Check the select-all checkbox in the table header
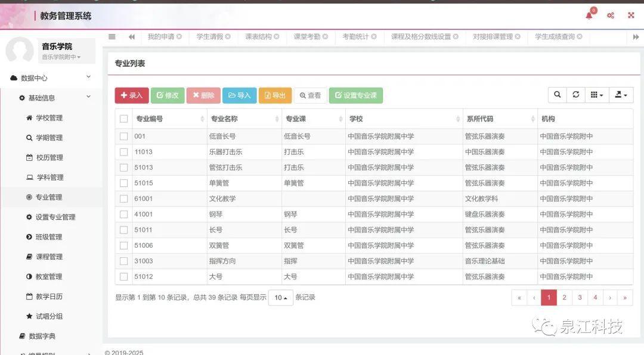Viewport: 644px width, 355px height. 123,118
